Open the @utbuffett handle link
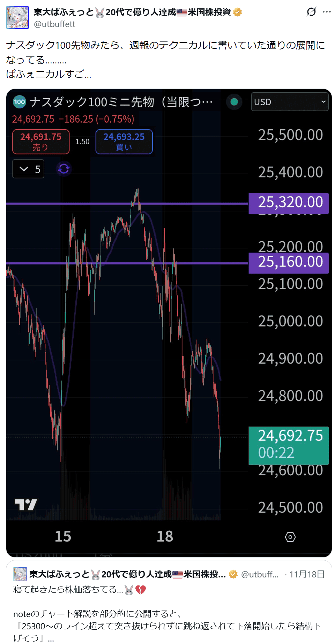335x644 pixels. click(54, 24)
